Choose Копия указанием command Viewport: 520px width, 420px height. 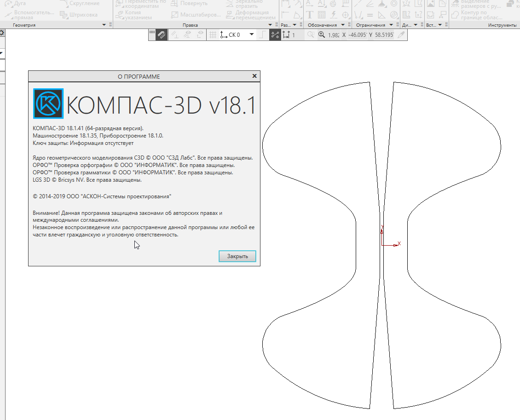tap(133, 15)
